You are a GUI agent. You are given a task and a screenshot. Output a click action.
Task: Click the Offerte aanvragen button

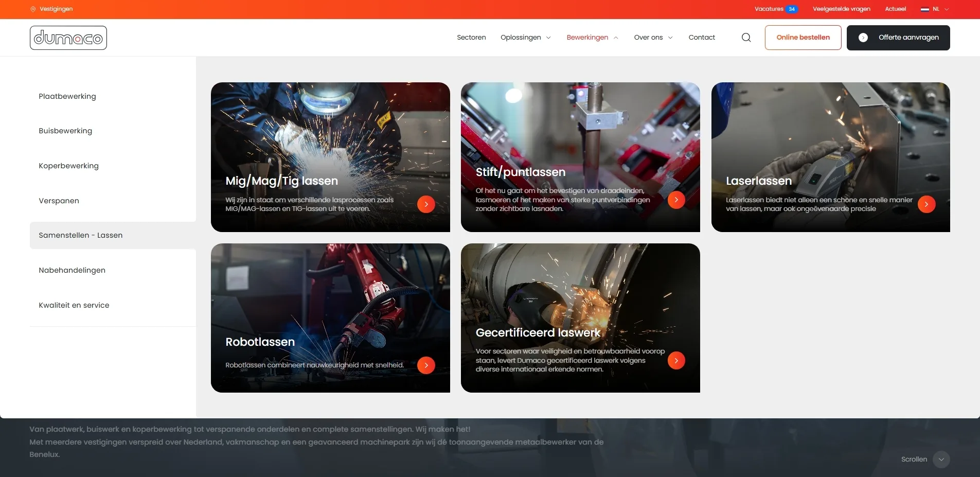(x=898, y=38)
